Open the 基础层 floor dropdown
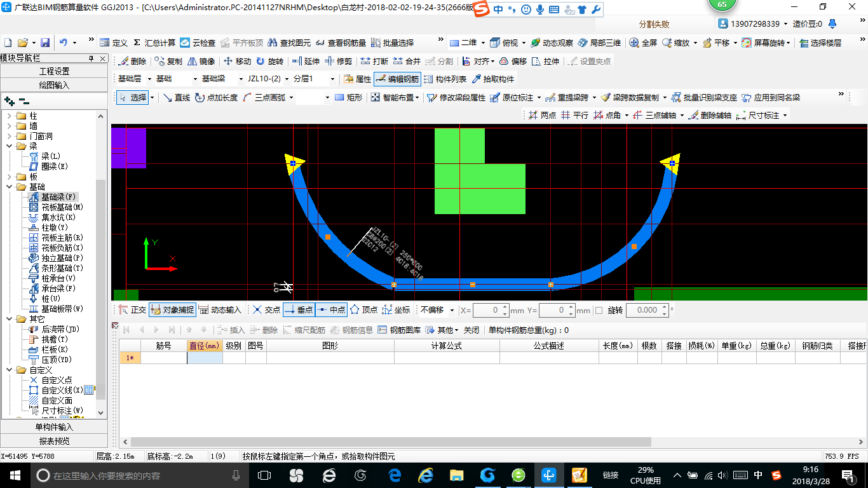Image resolution: width=868 pixels, height=488 pixels. pos(150,79)
